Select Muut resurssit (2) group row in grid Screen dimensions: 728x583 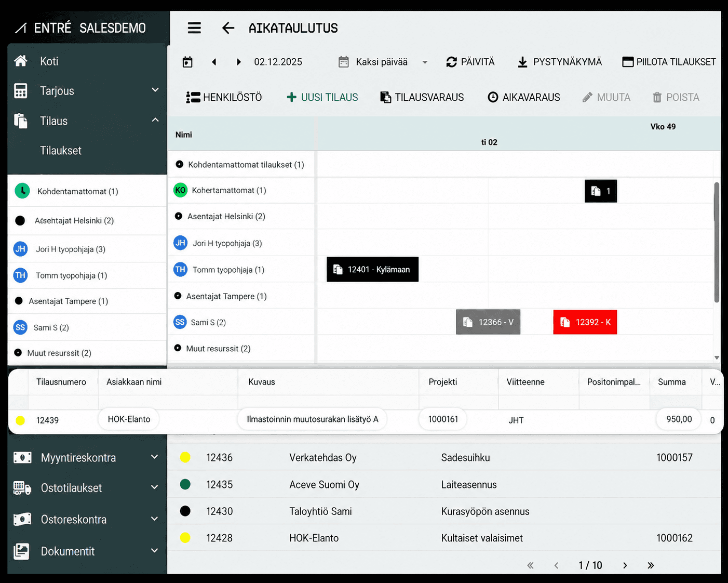pos(241,349)
